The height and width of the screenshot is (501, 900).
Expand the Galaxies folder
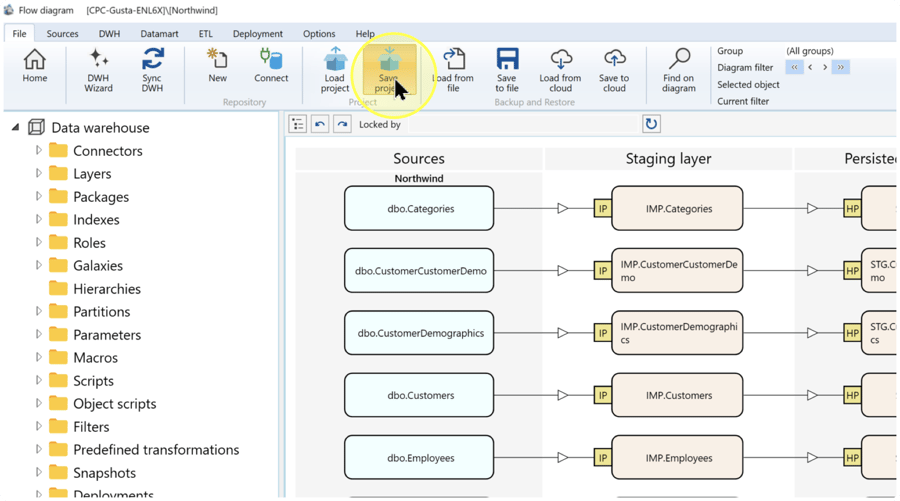pyautogui.click(x=38, y=265)
